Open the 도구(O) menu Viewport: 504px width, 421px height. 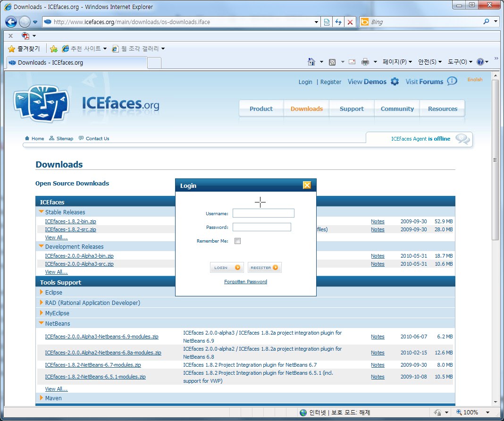[x=460, y=62]
